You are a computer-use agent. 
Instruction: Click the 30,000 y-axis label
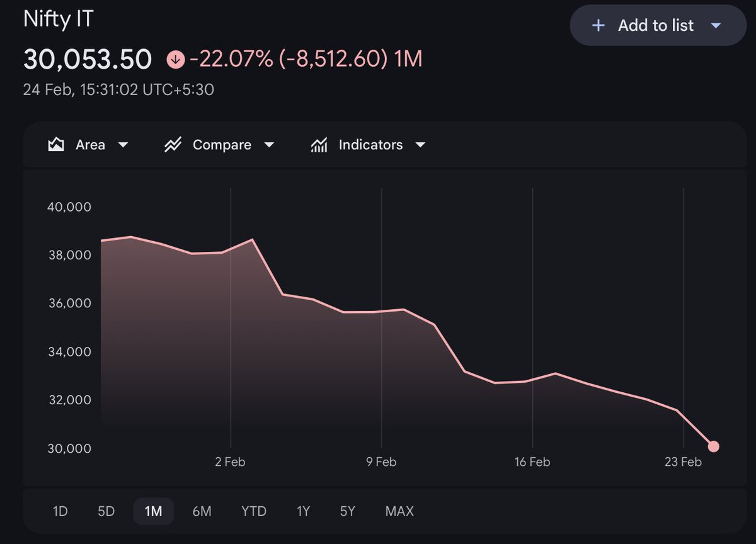click(x=69, y=449)
